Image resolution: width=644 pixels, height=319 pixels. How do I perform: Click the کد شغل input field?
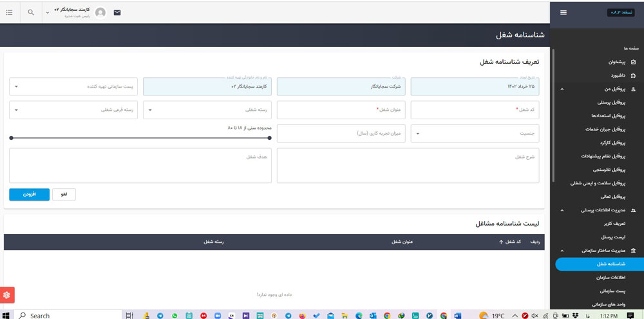[x=477, y=110]
